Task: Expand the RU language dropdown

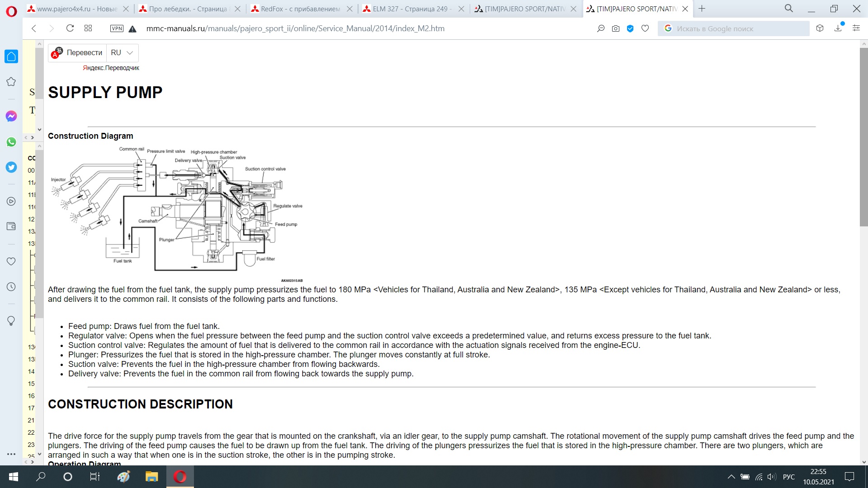Action: [x=122, y=53]
